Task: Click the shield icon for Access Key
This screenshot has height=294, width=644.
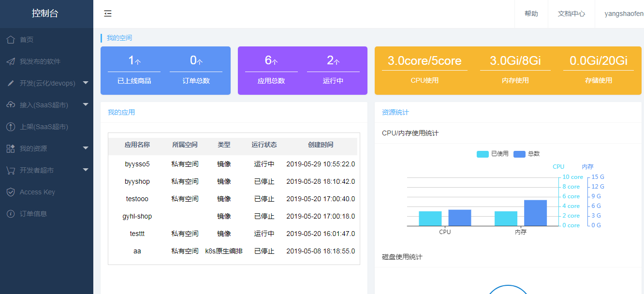Action: (11, 192)
